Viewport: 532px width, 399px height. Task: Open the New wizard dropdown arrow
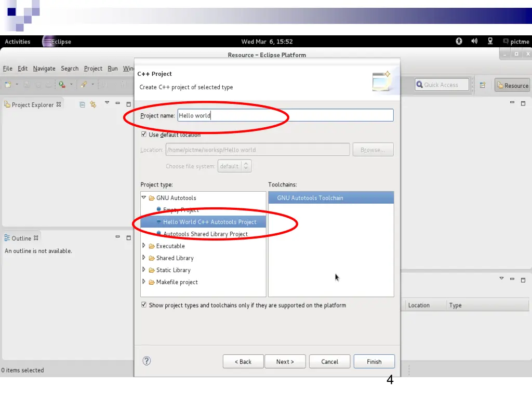point(17,84)
